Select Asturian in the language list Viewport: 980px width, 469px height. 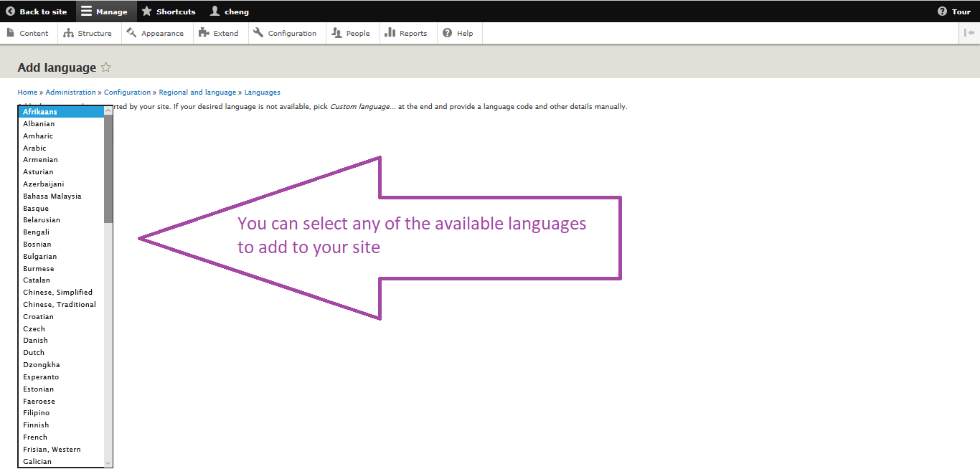pos(61,172)
